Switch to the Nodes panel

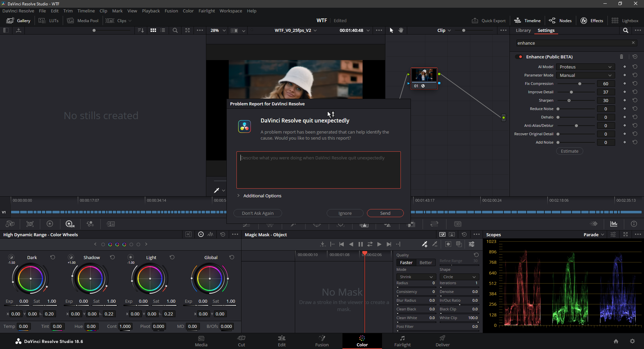tap(560, 20)
